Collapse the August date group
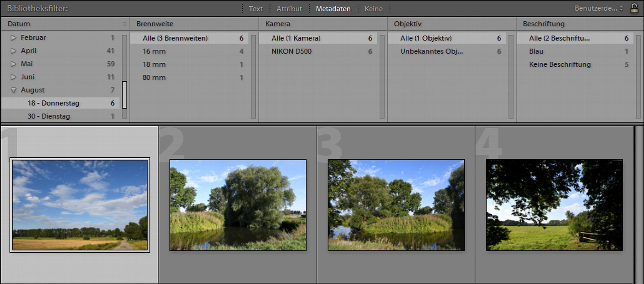The image size is (644, 284). [13, 90]
